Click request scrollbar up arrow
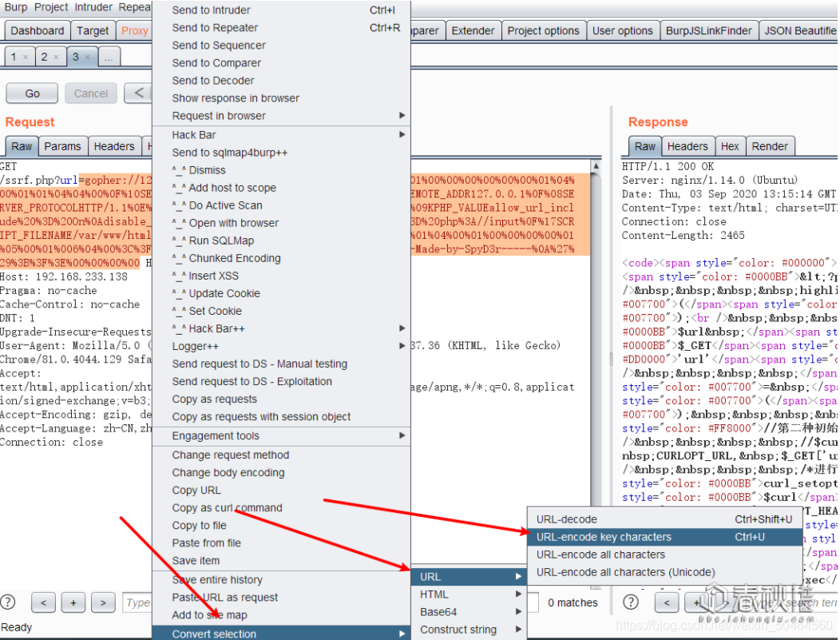The image size is (840, 640). pos(596,165)
